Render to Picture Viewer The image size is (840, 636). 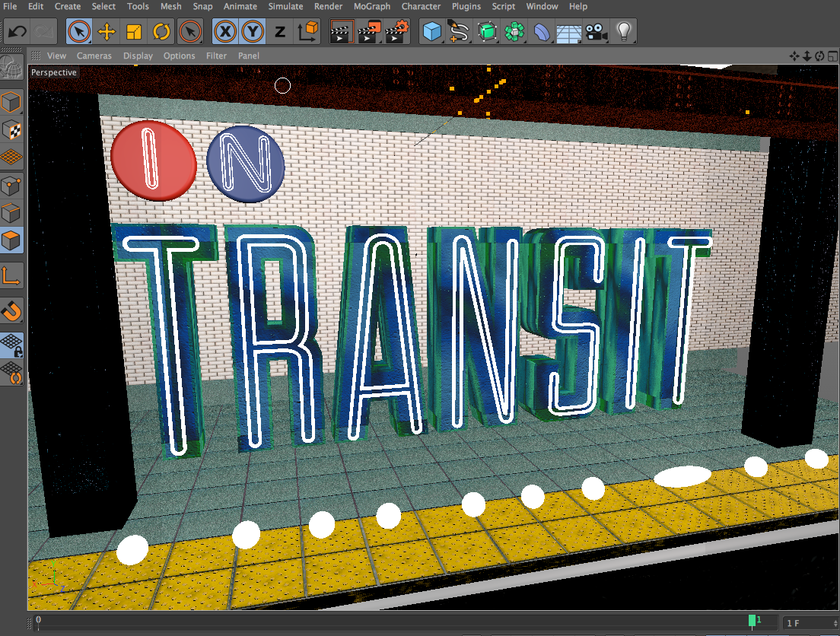tap(369, 32)
